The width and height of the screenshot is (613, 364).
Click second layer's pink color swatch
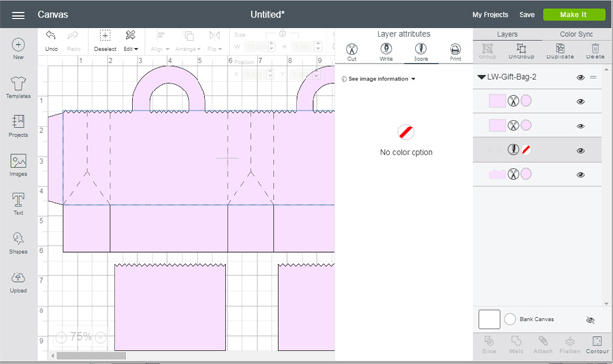525,126
